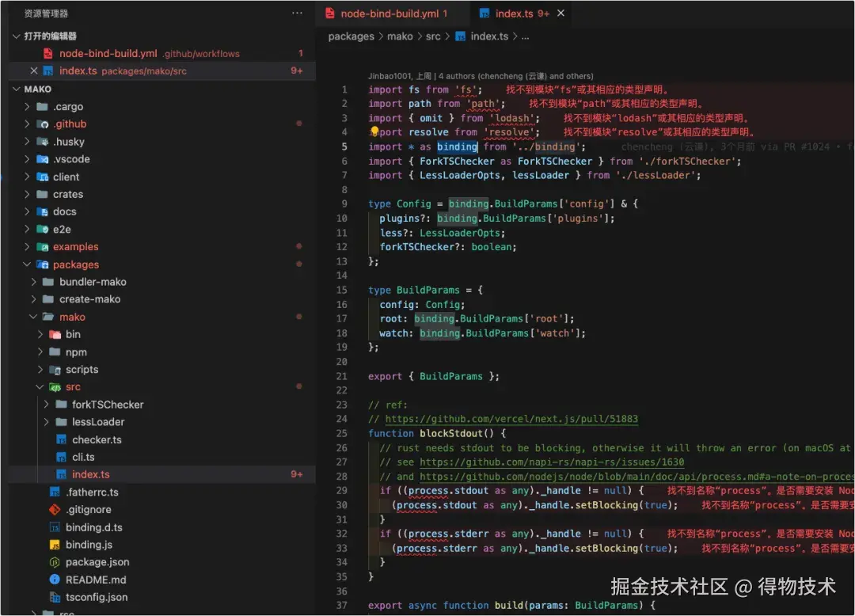Click the src folder icon under mako
855x616 pixels.
coord(55,387)
